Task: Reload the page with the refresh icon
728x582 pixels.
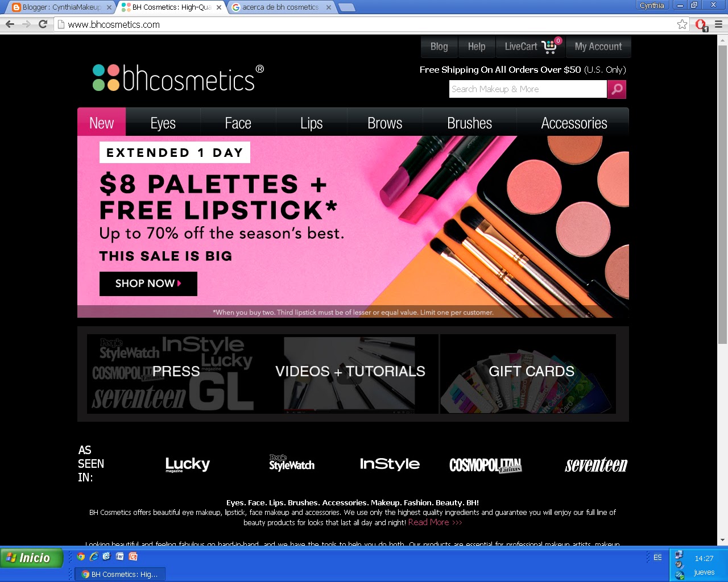Action: click(x=43, y=24)
